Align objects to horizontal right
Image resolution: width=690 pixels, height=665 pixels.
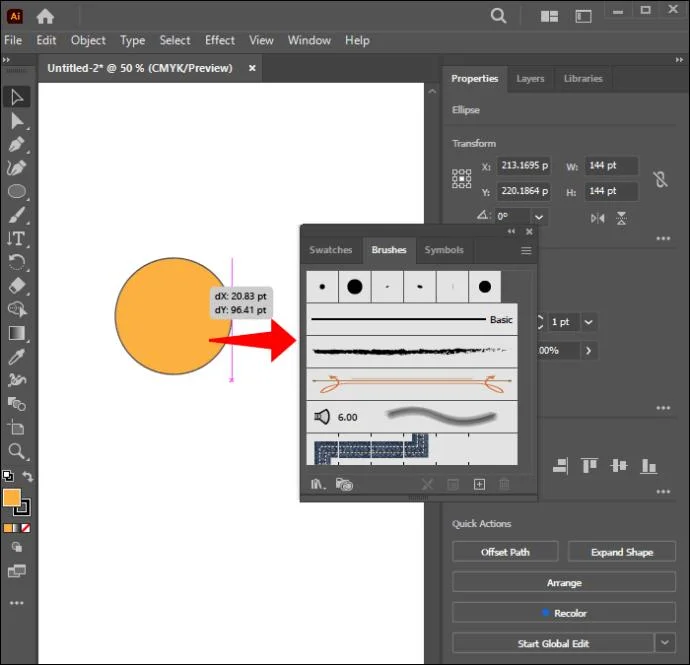click(x=560, y=466)
